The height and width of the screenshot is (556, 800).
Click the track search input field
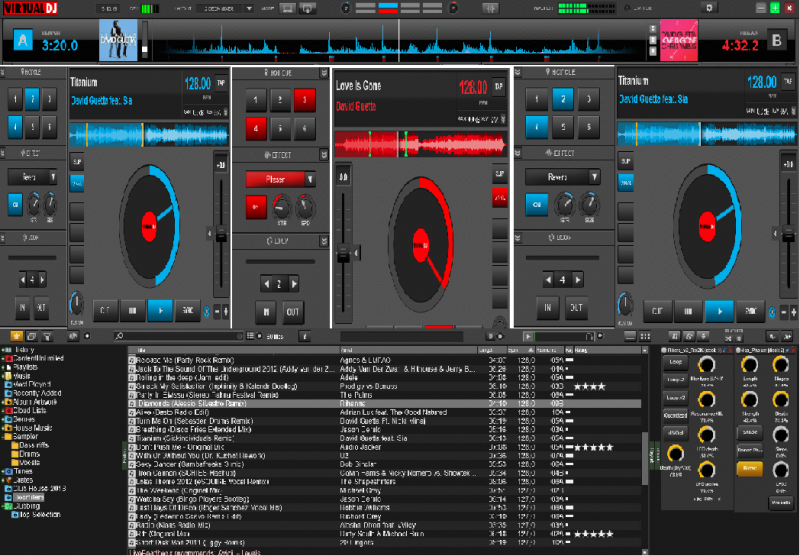tap(179, 336)
